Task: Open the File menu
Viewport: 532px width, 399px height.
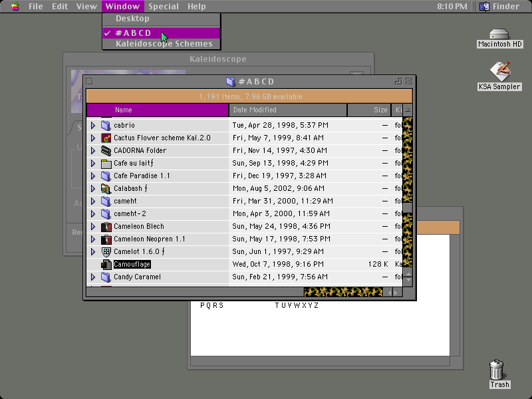Action: point(36,6)
